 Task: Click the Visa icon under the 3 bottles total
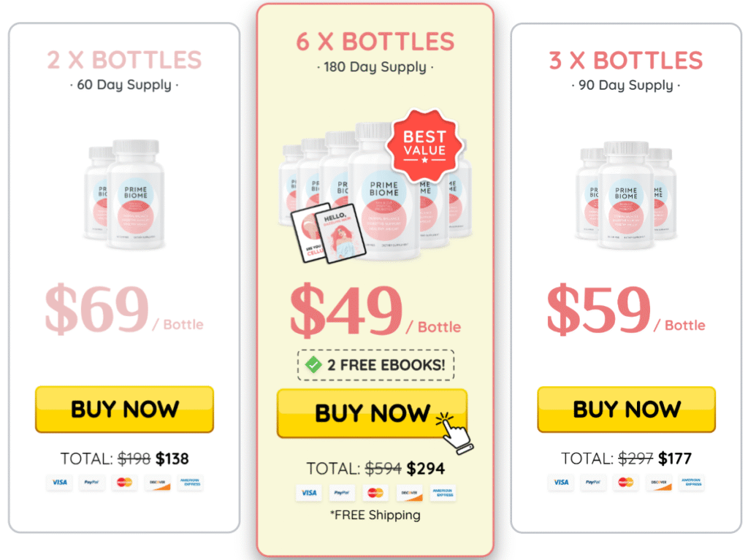click(561, 483)
